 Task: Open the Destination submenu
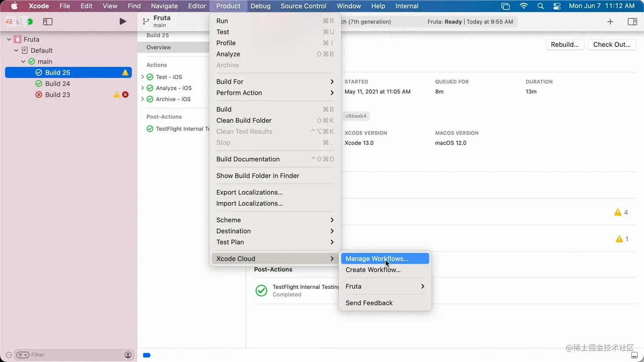(275, 231)
